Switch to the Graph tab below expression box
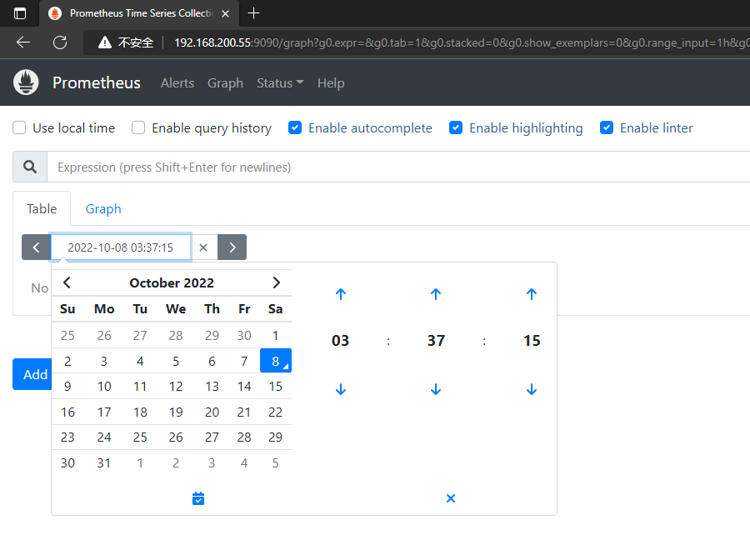 pyautogui.click(x=103, y=208)
